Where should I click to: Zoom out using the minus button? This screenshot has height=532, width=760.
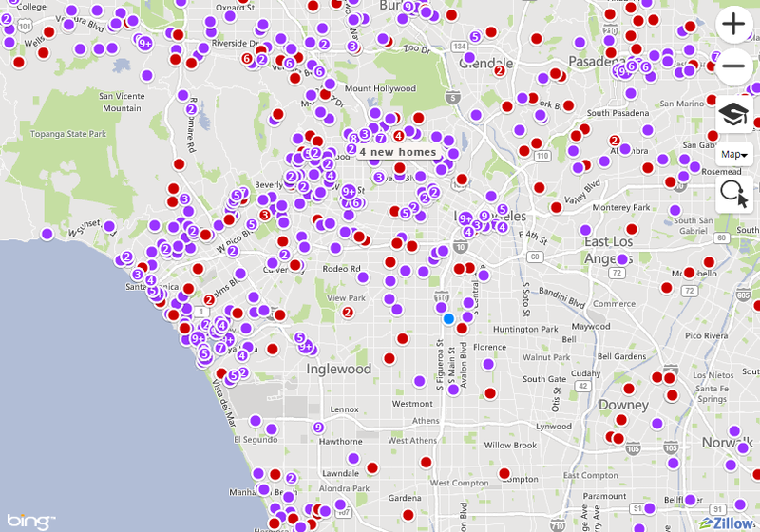pos(732,66)
